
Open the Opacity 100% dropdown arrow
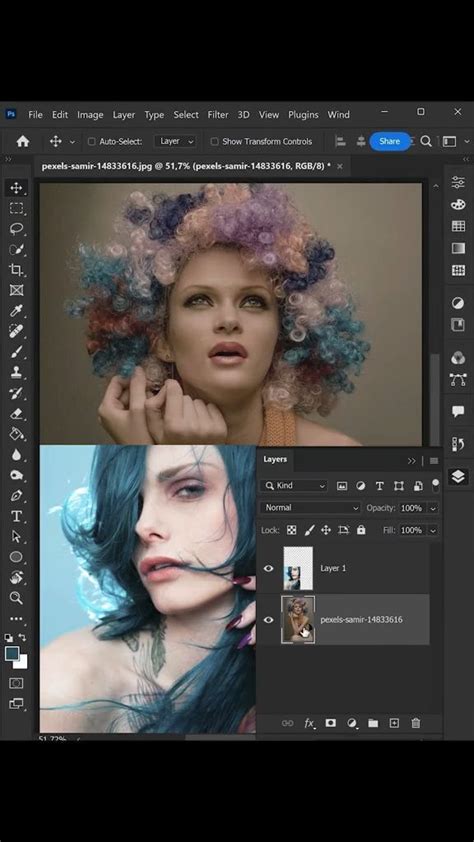click(x=433, y=508)
